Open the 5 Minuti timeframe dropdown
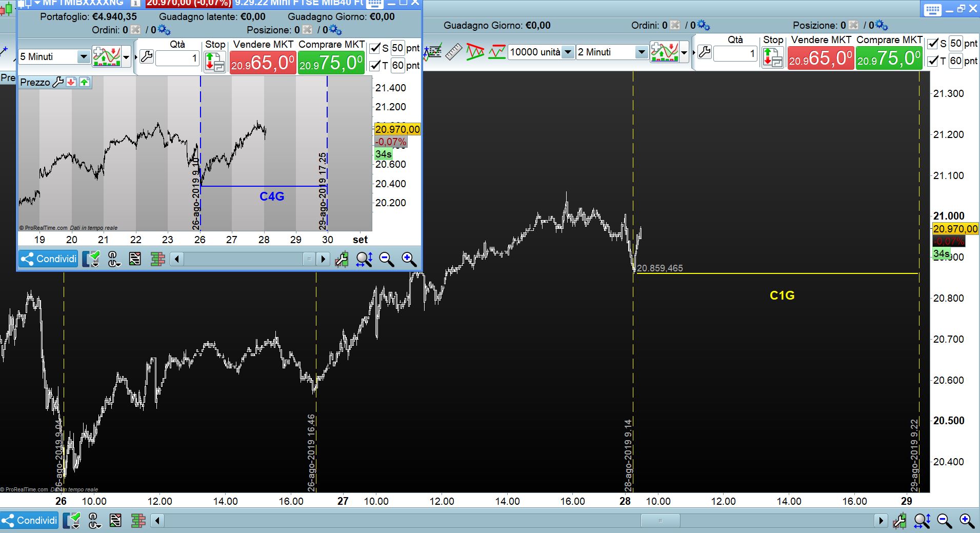 [x=84, y=56]
